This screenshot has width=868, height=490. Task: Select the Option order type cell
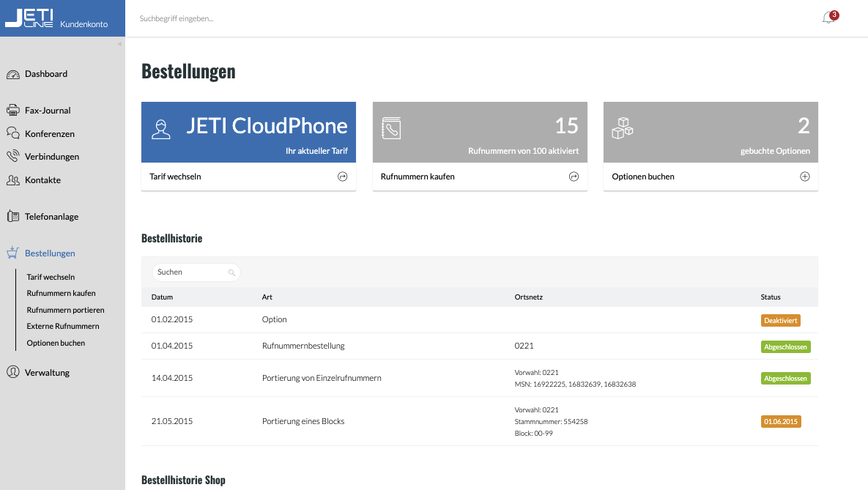[x=274, y=319]
